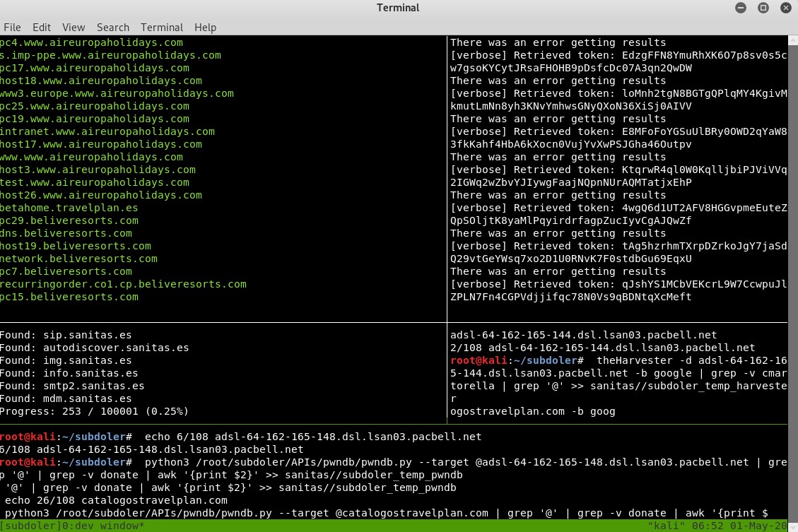Select line s.imp-ppe.www.aireuropaholidays.com

[110, 55]
